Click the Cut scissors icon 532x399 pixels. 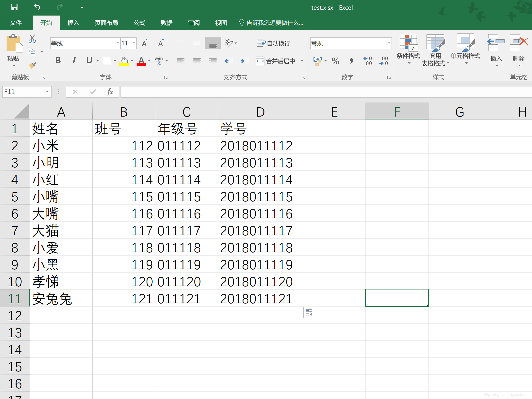[x=32, y=39]
